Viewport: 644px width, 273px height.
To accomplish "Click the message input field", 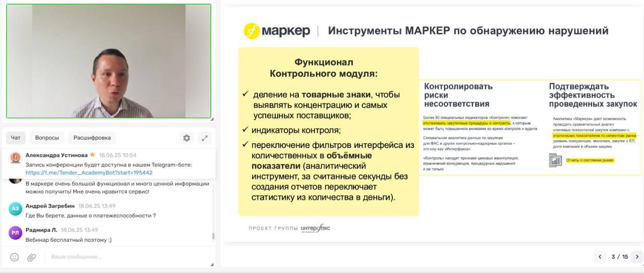I will [x=128, y=257].
